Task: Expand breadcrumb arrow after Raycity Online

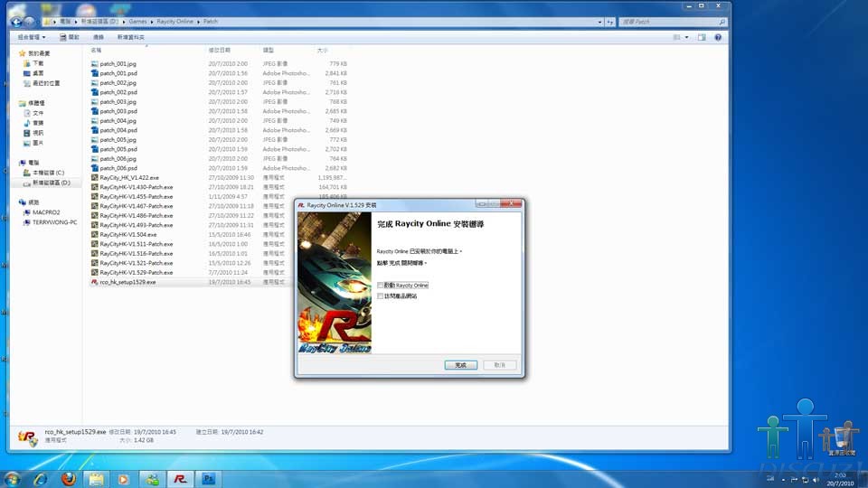Action: (198, 22)
